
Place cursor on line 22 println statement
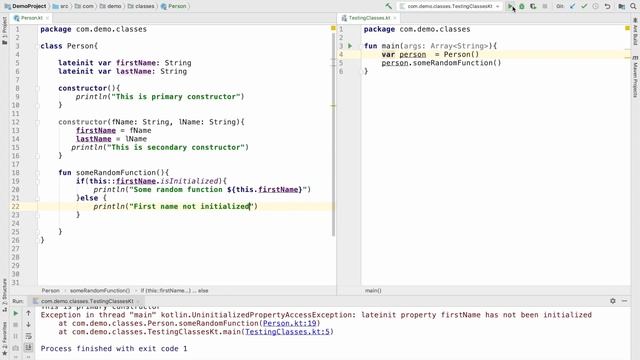coord(176,207)
